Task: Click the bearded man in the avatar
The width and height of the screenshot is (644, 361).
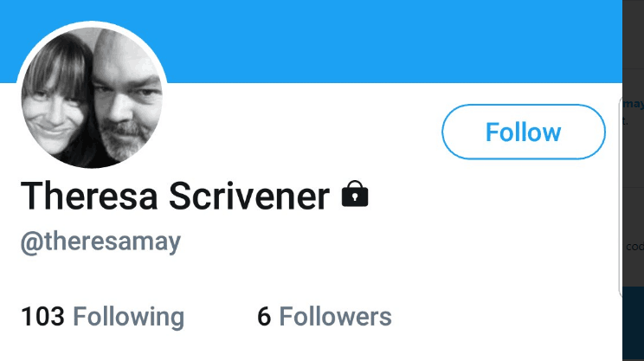Action: click(x=126, y=100)
